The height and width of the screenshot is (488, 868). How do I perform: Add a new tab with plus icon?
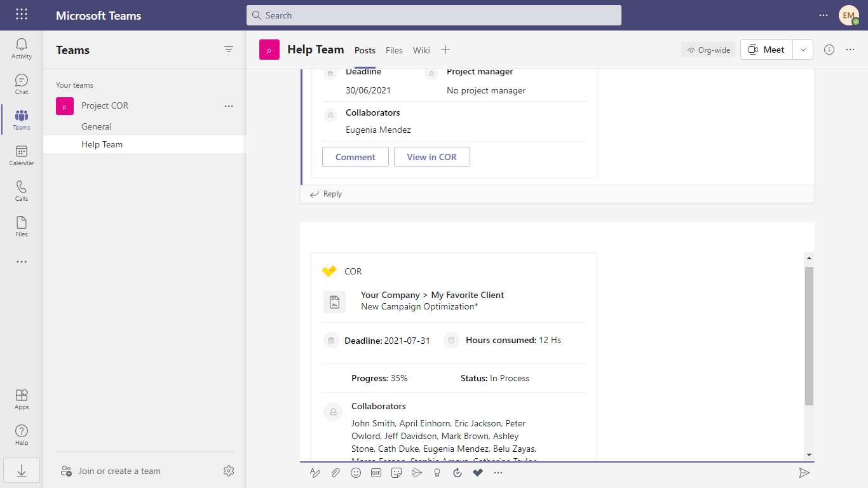click(x=445, y=50)
